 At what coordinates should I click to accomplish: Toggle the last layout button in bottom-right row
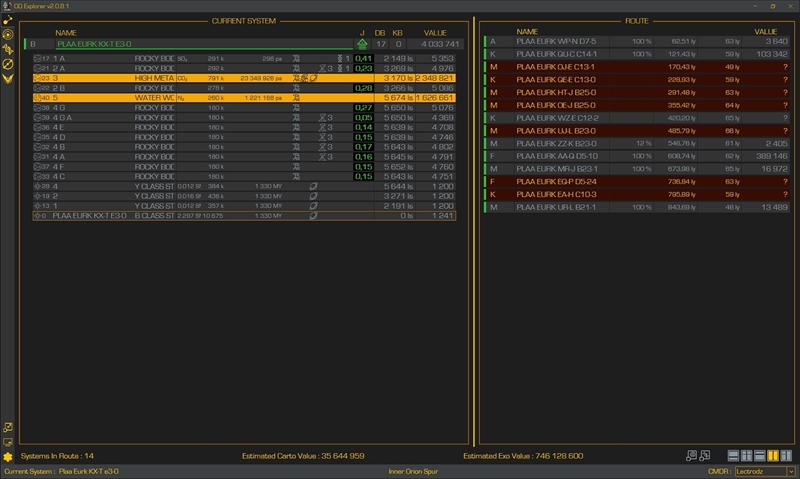point(787,456)
